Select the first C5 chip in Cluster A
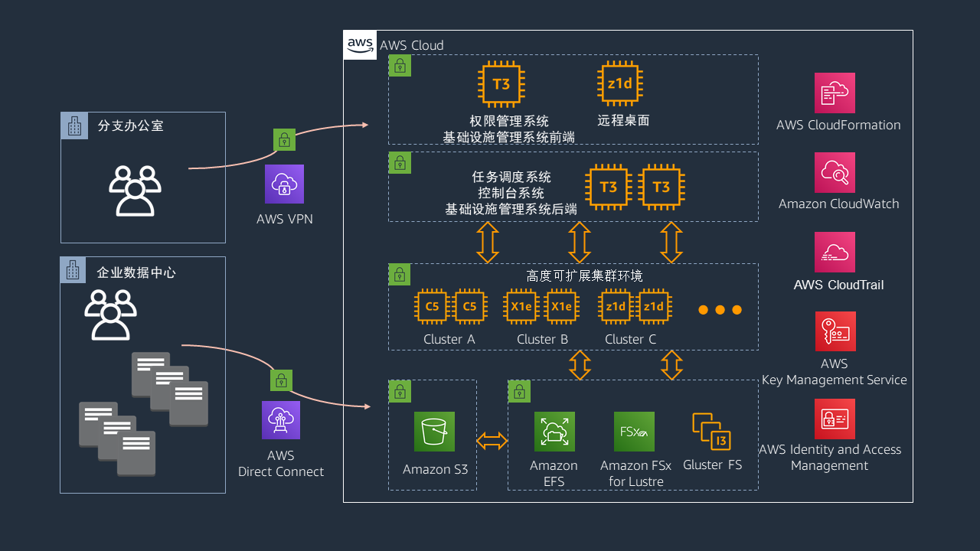 point(432,307)
